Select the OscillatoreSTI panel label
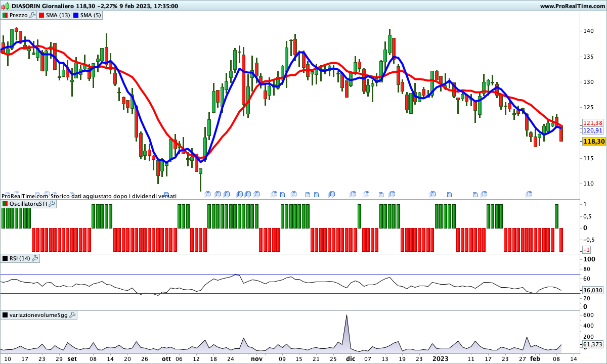The height and width of the screenshot is (364, 607). click(x=28, y=204)
